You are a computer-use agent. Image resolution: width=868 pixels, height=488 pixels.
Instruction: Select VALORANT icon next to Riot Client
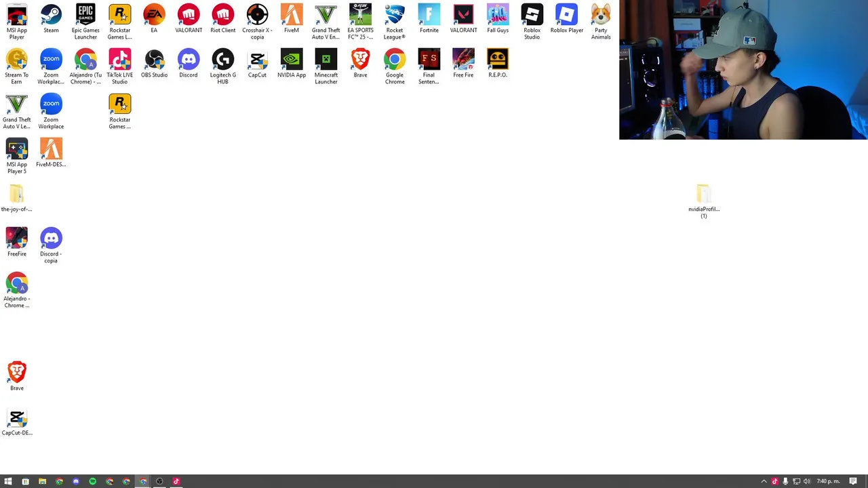coord(189,19)
